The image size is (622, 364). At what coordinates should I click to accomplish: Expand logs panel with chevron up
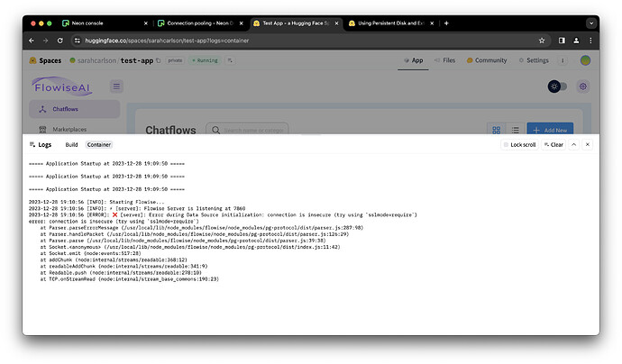573,145
